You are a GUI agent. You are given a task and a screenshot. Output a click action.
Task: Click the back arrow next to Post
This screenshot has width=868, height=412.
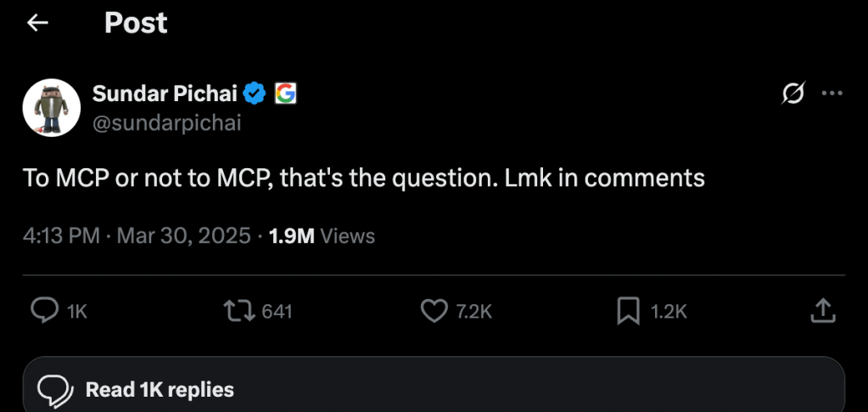click(x=38, y=23)
